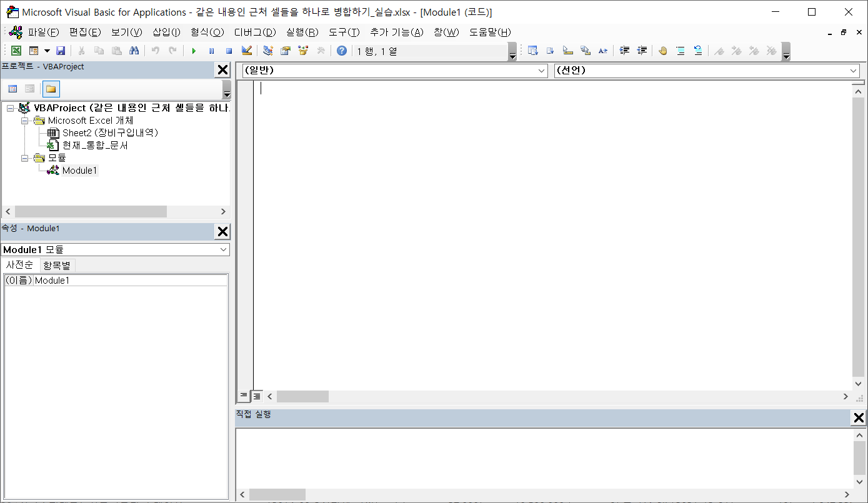
Task: Open the 창(W) menu
Action: [x=446, y=32]
